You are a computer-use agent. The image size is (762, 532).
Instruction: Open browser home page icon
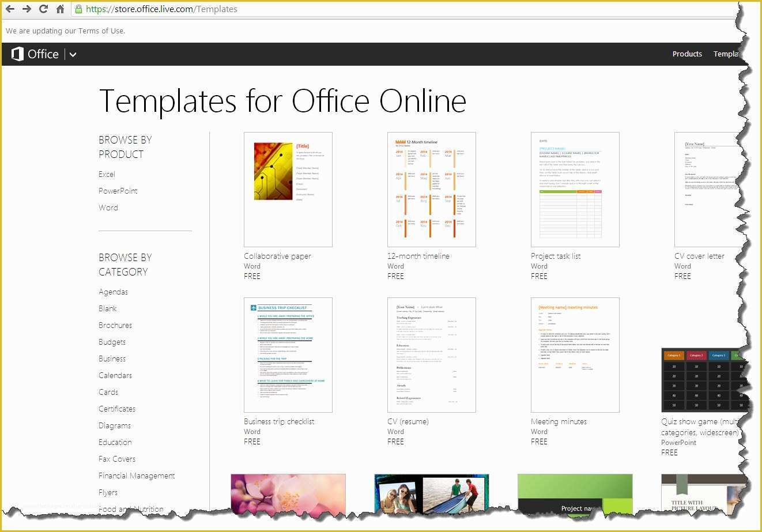coord(60,9)
